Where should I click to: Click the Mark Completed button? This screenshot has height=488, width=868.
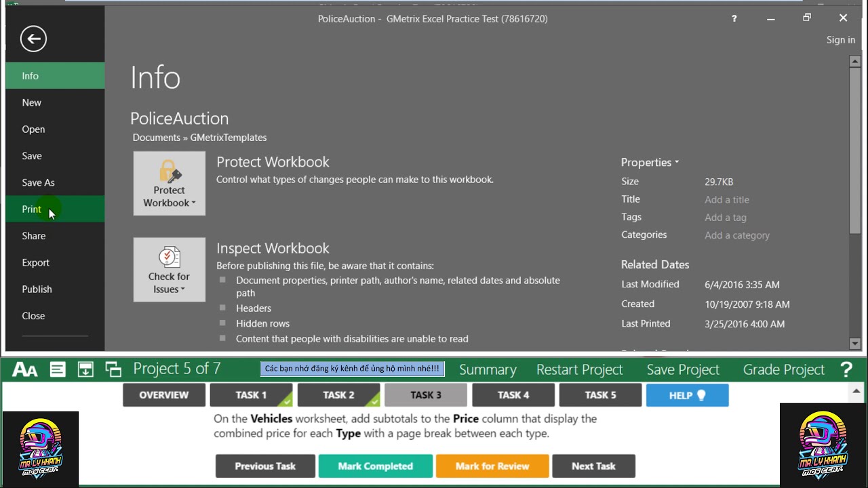tap(376, 466)
